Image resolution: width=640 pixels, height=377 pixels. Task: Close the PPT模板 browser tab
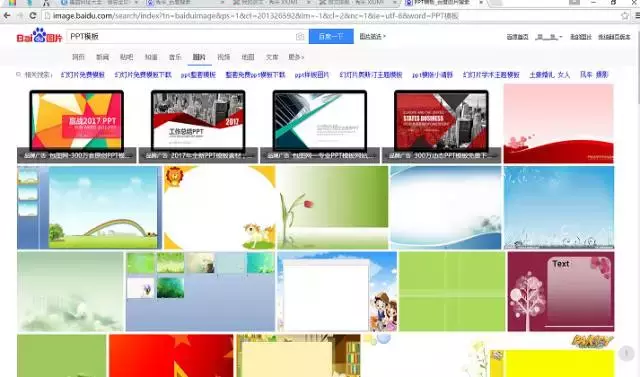481,2
